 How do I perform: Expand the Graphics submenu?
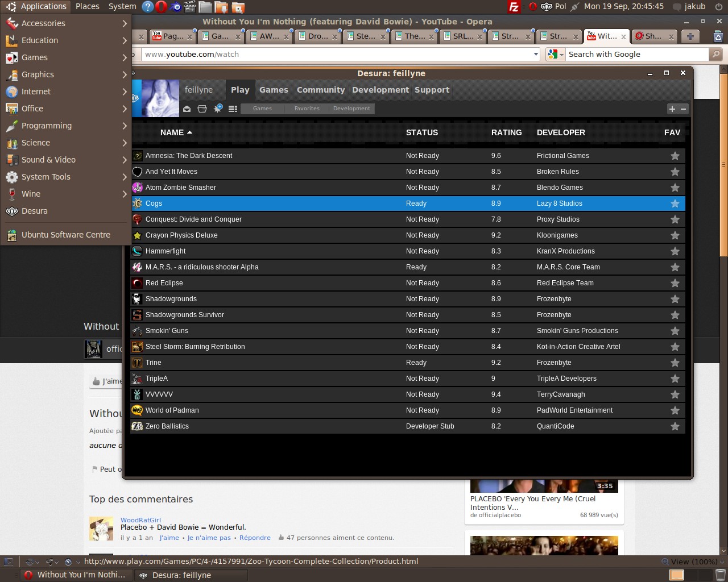(66, 74)
